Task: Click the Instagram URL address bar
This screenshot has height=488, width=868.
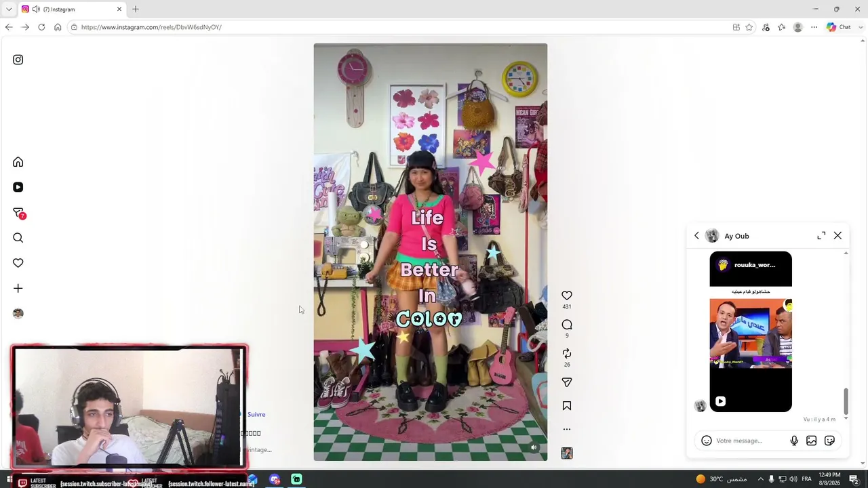Action: [400, 27]
